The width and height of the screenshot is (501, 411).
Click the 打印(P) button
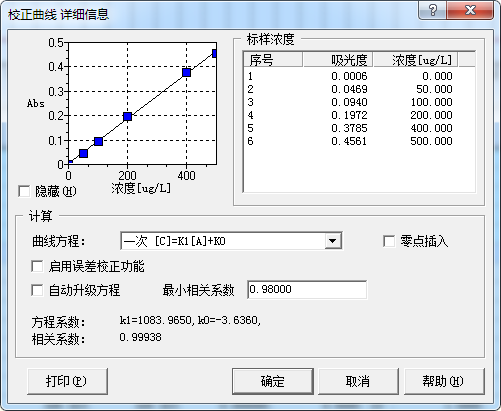(67, 381)
